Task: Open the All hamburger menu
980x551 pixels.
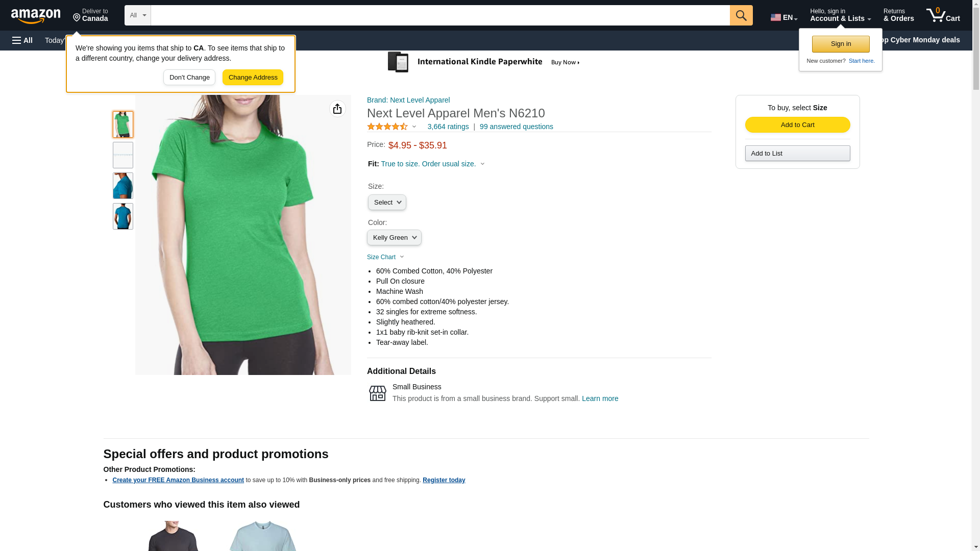Action: [22, 40]
